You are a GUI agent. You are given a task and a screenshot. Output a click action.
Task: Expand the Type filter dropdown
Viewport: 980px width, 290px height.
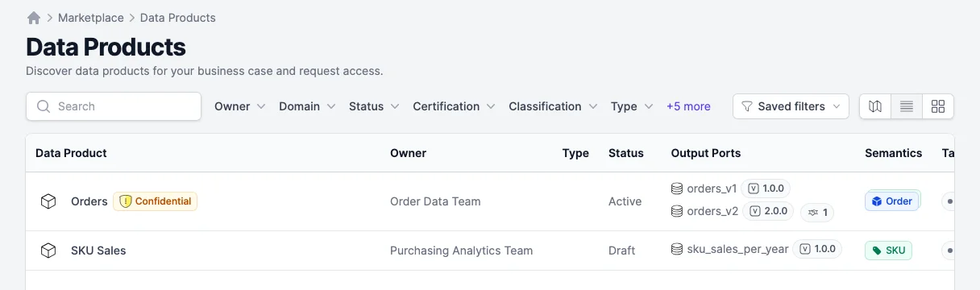click(632, 106)
